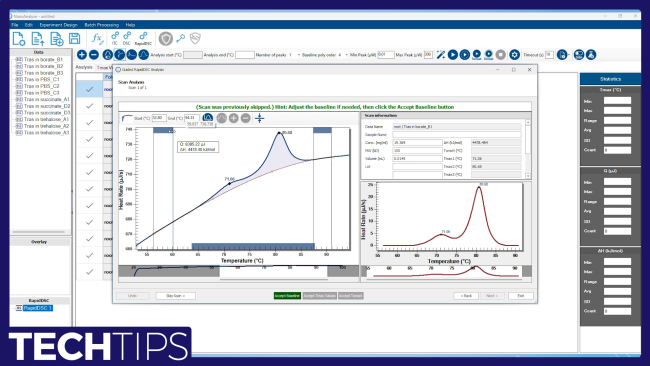The height and width of the screenshot is (366, 650).
Task: Click the Sample Name input field
Action: point(457,134)
